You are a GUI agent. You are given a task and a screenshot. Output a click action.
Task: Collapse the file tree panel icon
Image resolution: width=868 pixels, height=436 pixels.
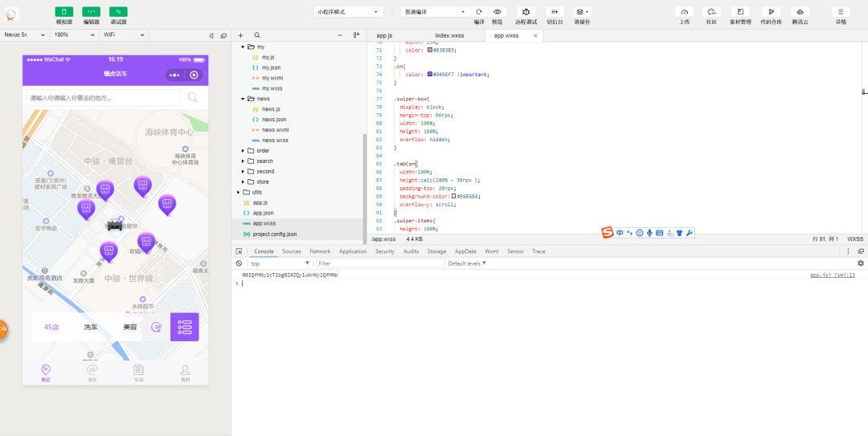pos(357,35)
